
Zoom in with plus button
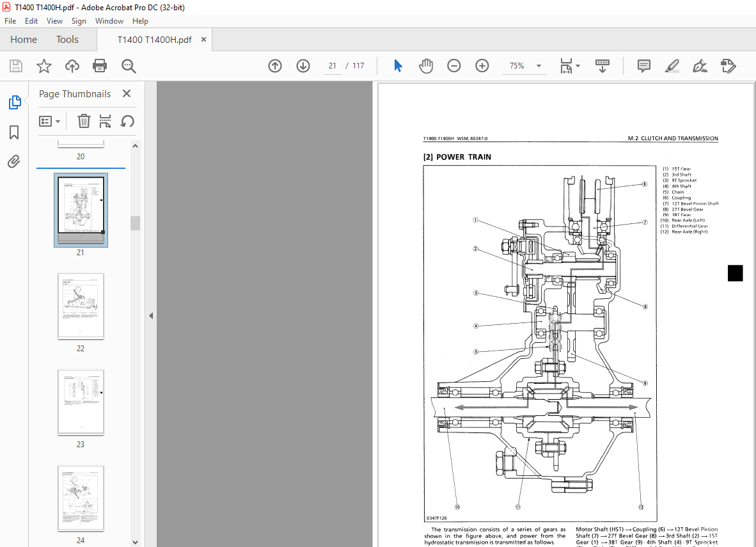point(482,66)
